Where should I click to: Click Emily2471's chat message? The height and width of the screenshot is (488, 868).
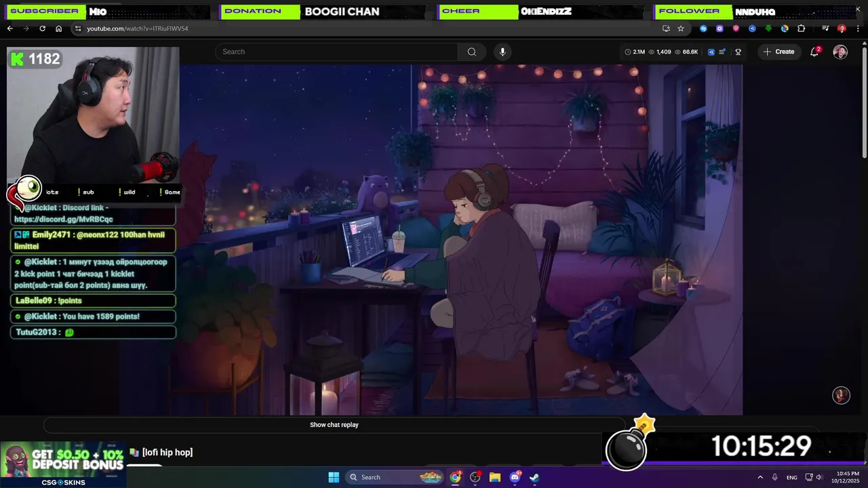[94, 241]
